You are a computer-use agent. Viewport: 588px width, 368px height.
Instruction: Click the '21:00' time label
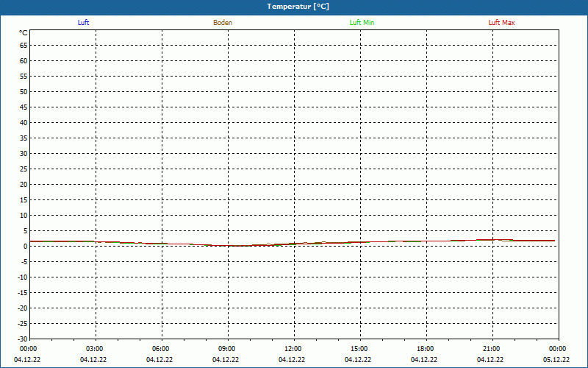point(491,349)
